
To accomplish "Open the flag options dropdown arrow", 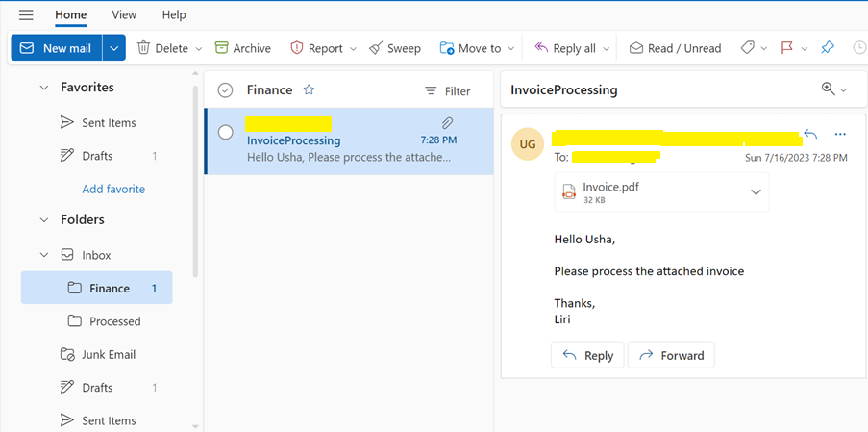I will [805, 49].
